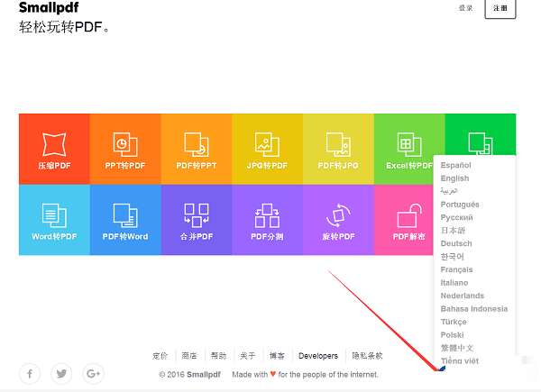Choose Polski in the language list
This screenshot has height=392, width=541.
click(x=452, y=334)
